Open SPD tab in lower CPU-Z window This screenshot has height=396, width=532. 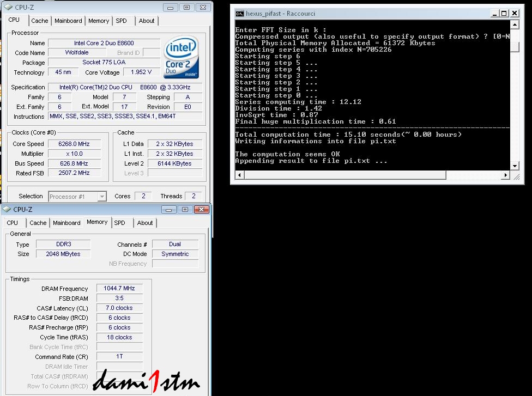tap(119, 223)
